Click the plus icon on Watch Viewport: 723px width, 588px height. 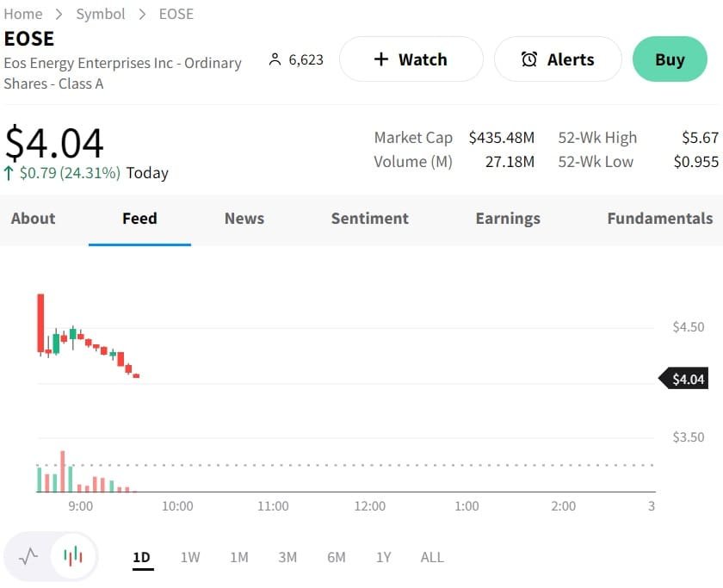(381, 59)
